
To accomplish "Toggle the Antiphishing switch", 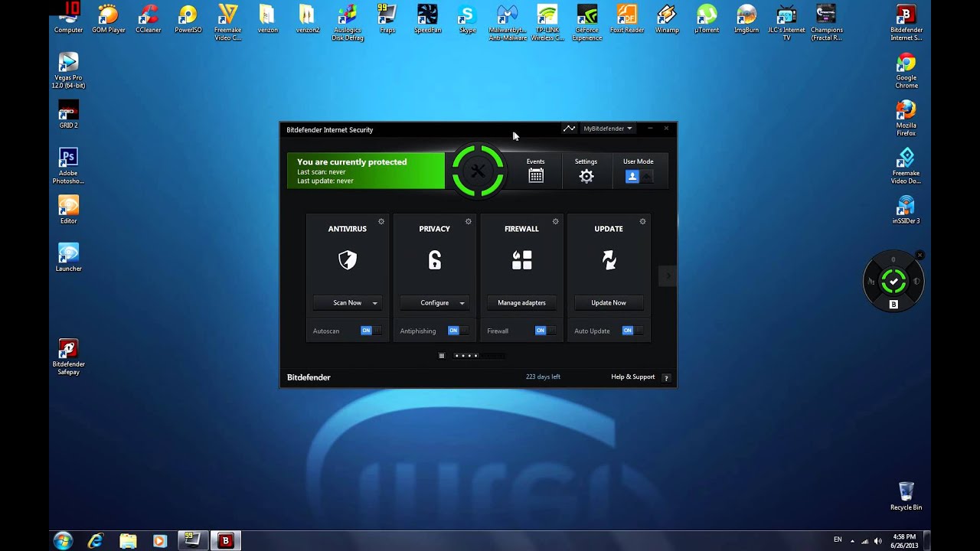I will click(458, 331).
